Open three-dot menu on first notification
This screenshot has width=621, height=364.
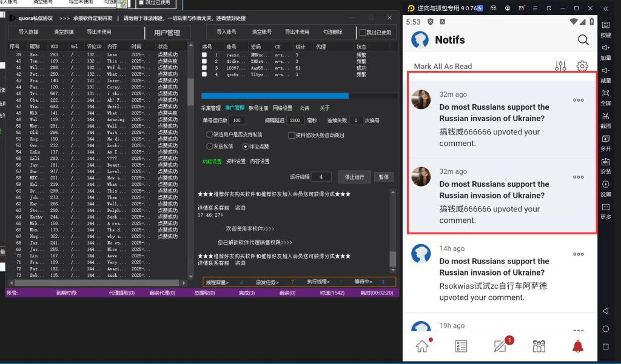coord(578,101)
